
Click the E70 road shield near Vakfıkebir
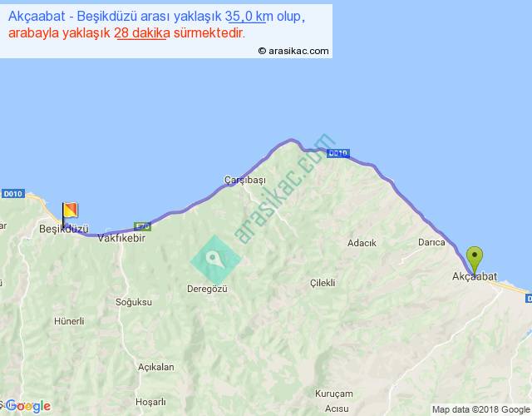click(142, 225)
